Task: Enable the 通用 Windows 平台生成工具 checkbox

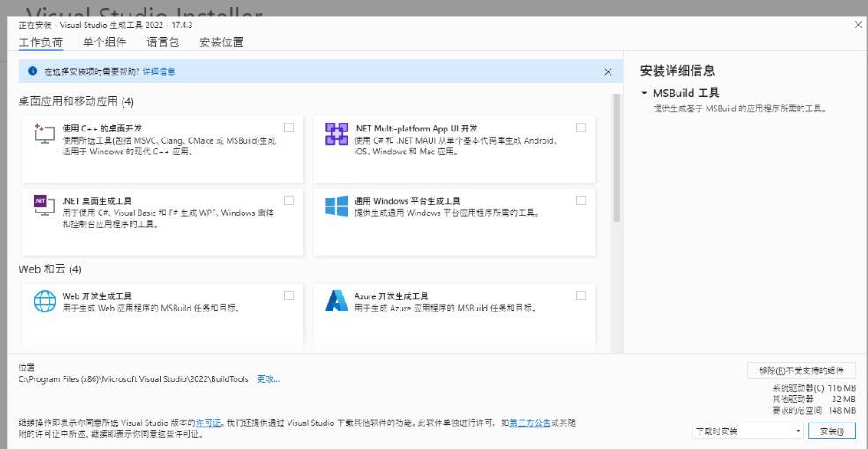Action: click(x=580, y=200)
